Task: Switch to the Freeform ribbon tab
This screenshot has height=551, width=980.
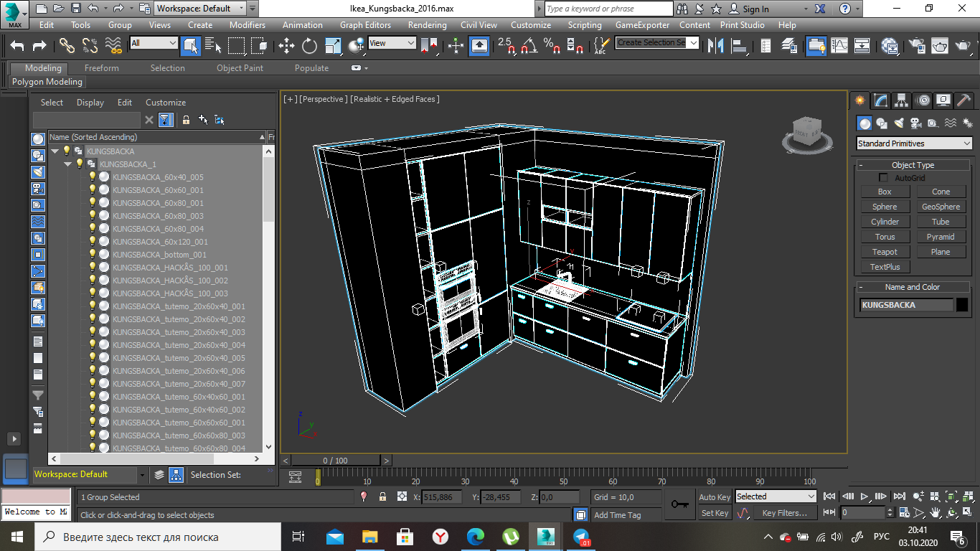Action: click(102, 68)
